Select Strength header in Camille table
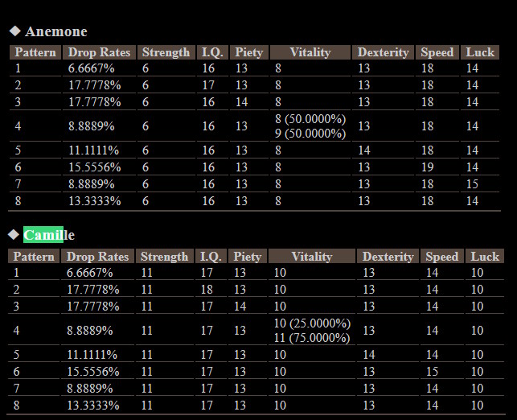 pos(165,257)
